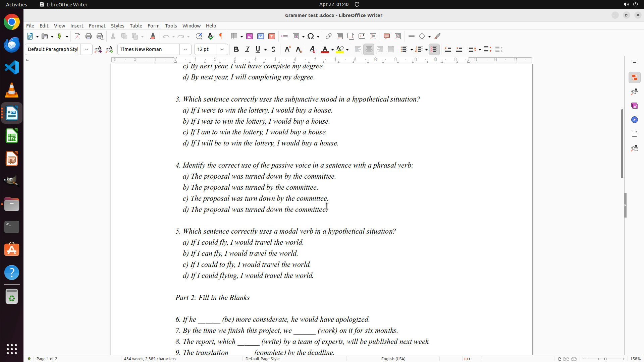Click the Page 1 of 2 status field

(47, 359)
